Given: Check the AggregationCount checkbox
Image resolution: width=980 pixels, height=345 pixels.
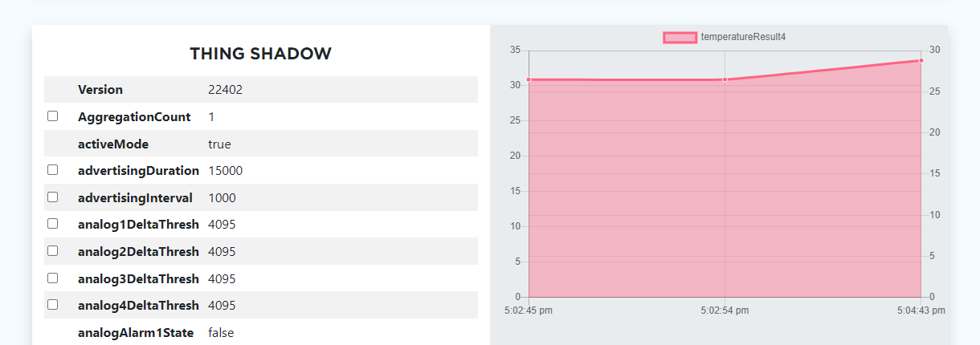Looking at the screenshot, I should pyautogui.click(x=53, y=116).
